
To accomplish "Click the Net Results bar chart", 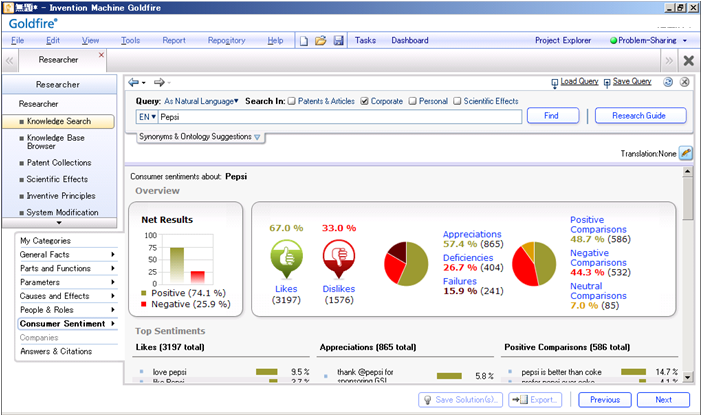I will [187, 259].
